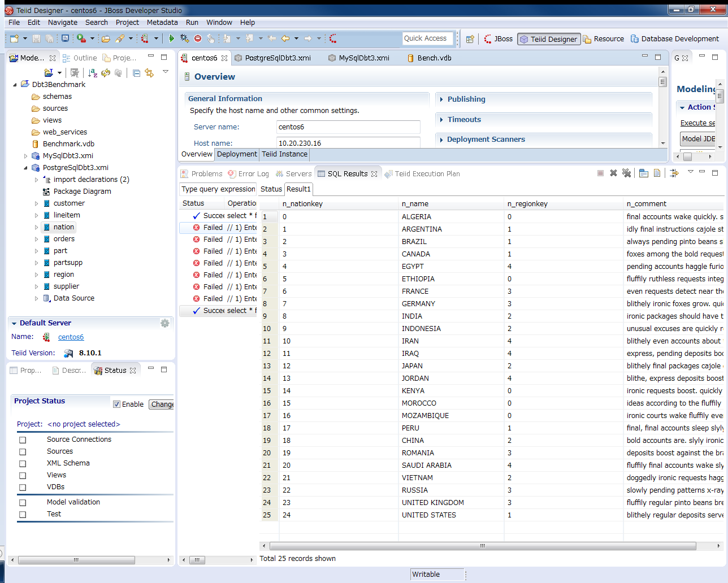
Task: Click the JBoss red loading icon in toolbar
Action: click(x=333, y=38)
